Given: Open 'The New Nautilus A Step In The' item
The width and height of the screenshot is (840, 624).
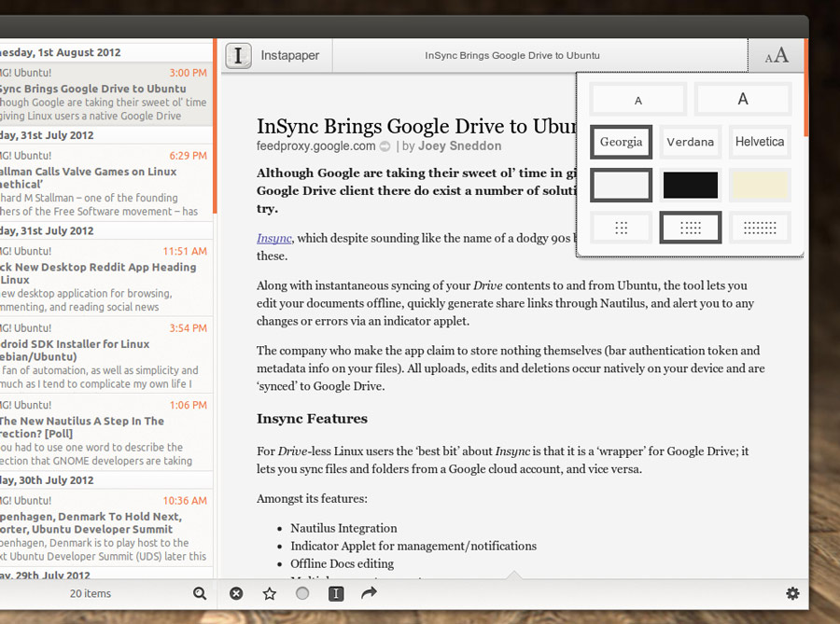Looking at the screenshot, I should 106,433.
